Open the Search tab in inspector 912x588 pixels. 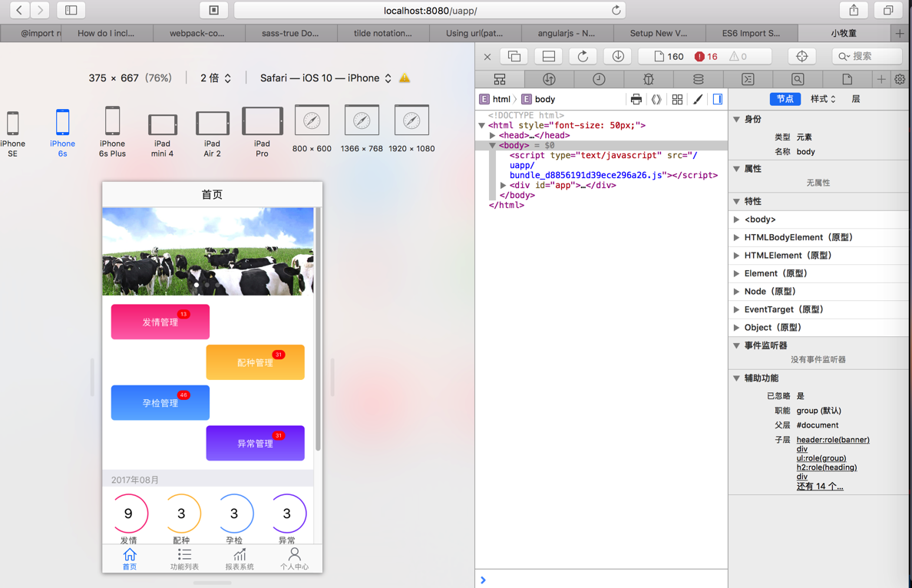pyautogui.click(x=798, y=79)
